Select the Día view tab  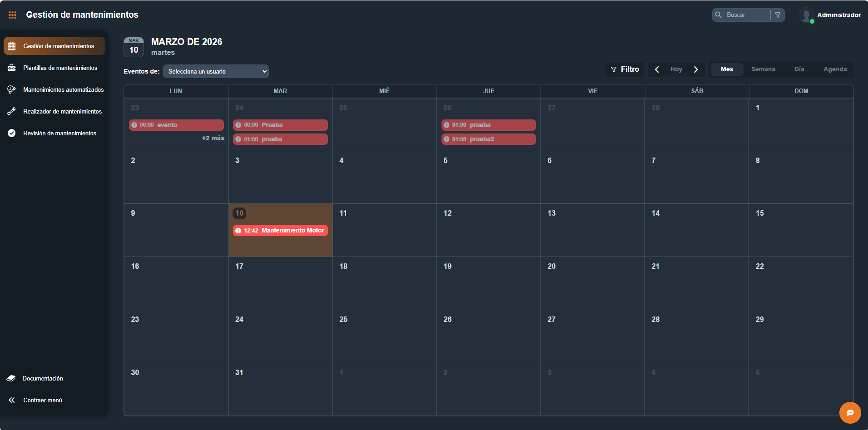799,69
